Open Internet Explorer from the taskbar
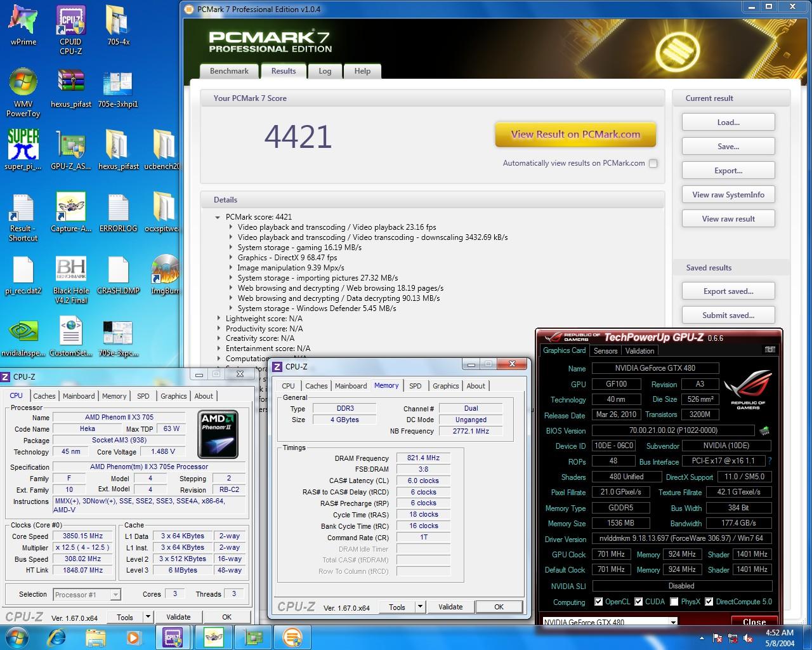The image size is (812, 650). tap(56, 637)
